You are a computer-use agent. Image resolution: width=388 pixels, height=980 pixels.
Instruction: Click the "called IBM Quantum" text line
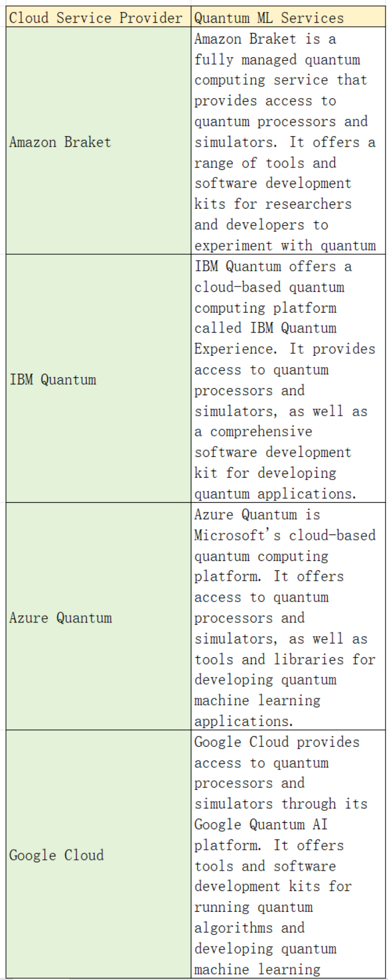click(x=265, y=328)
